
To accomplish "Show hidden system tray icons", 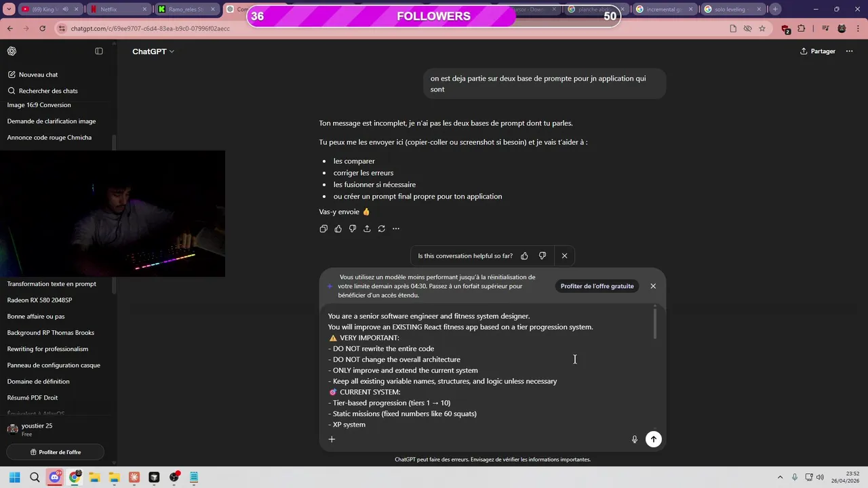I will (780, 477).
